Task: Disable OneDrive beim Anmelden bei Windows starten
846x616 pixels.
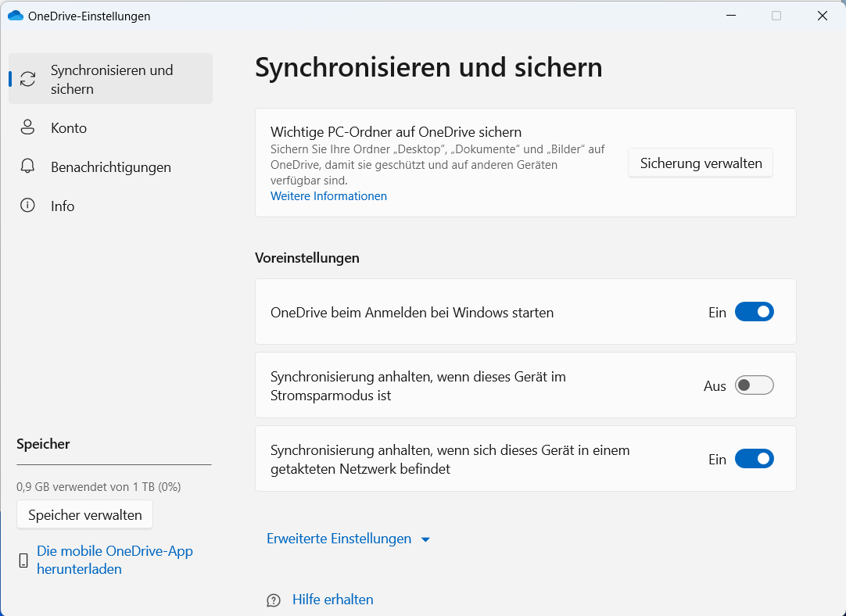Action: click(x=754, y=311)
